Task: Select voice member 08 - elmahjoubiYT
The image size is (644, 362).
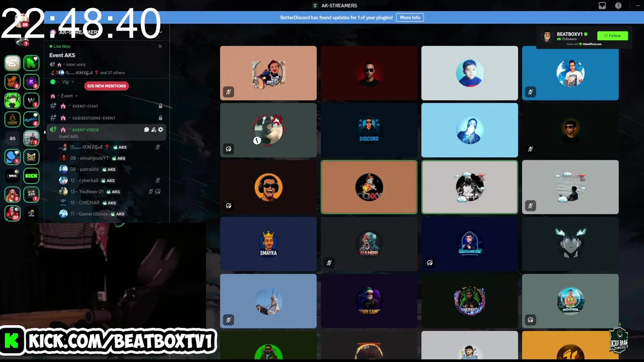Action: tap(111, 158)
